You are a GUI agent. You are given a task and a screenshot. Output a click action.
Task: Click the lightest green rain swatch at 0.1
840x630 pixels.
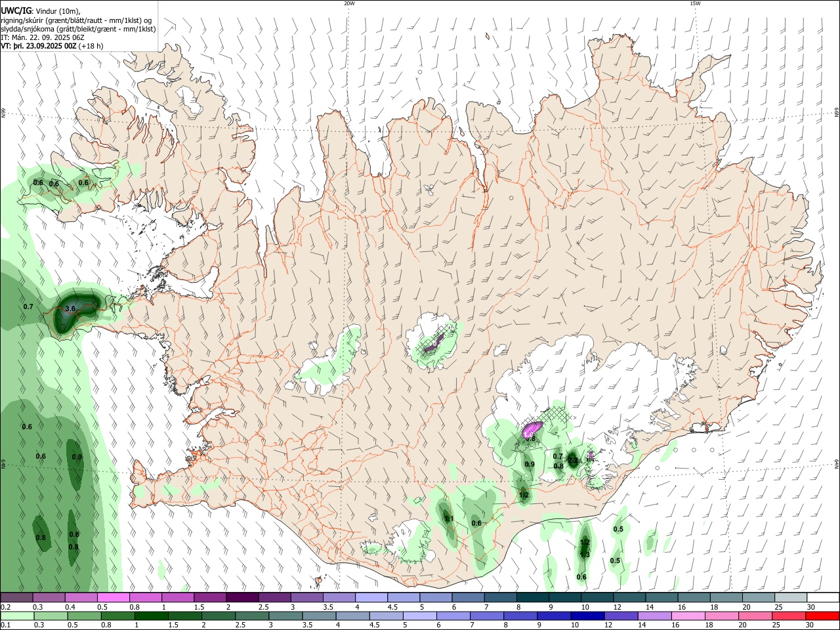[17, 616]
